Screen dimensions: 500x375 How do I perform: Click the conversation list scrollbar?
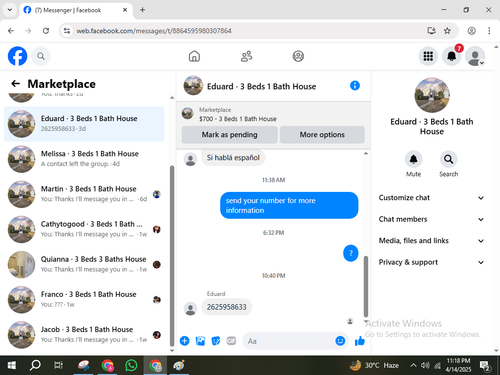tap(172, 256)
